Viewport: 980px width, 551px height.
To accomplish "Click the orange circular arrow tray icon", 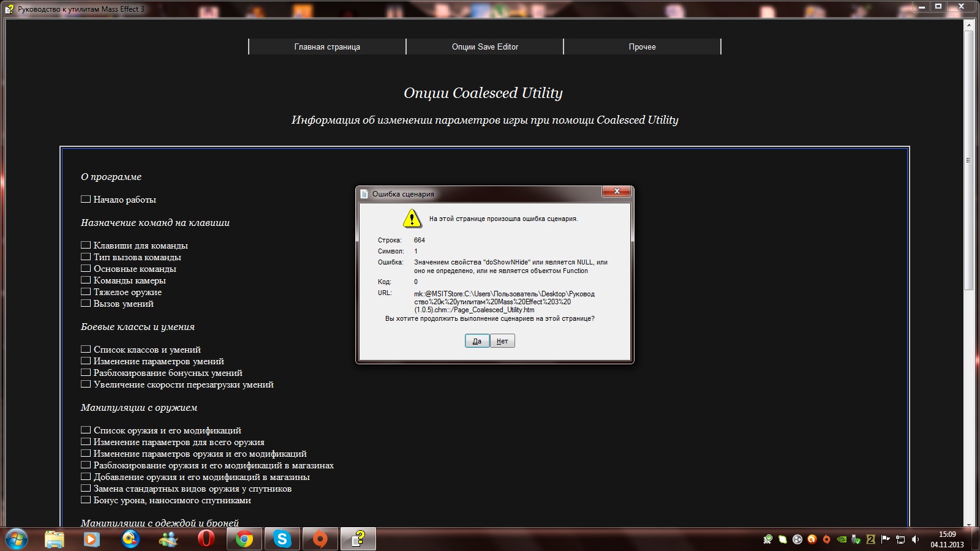I will click(x=812, y=539).
